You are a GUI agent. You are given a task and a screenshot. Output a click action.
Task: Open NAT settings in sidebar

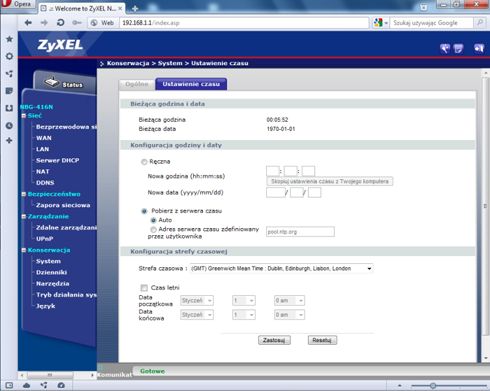coord(42,172)
